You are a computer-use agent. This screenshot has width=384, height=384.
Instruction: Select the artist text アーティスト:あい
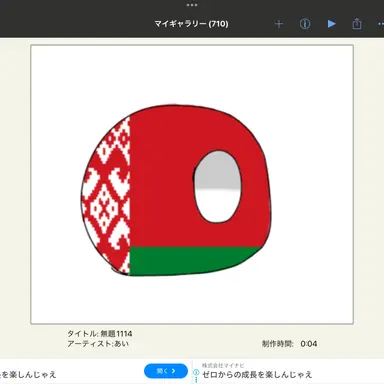click(98, 344)
